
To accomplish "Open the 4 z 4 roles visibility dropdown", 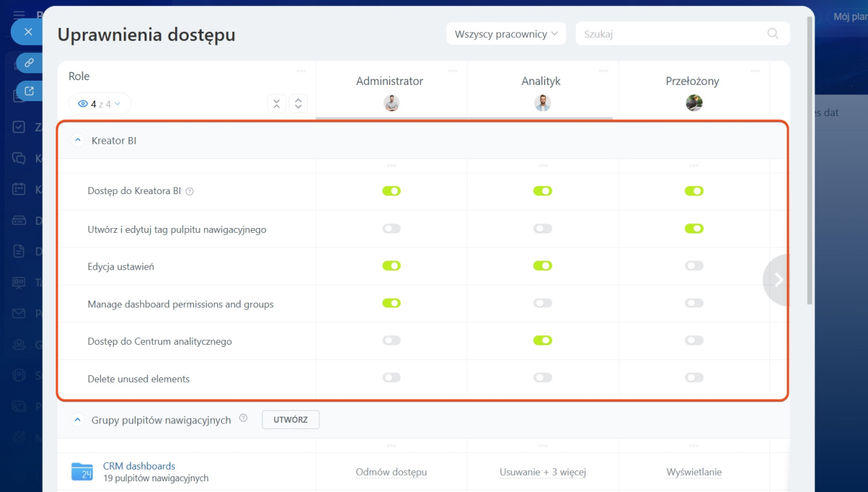I will [x=100, y=104].
